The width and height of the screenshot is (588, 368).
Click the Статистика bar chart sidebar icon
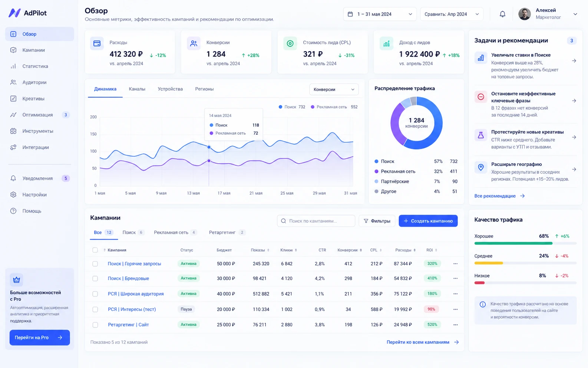pyautogui.click(x=13, y=66)
